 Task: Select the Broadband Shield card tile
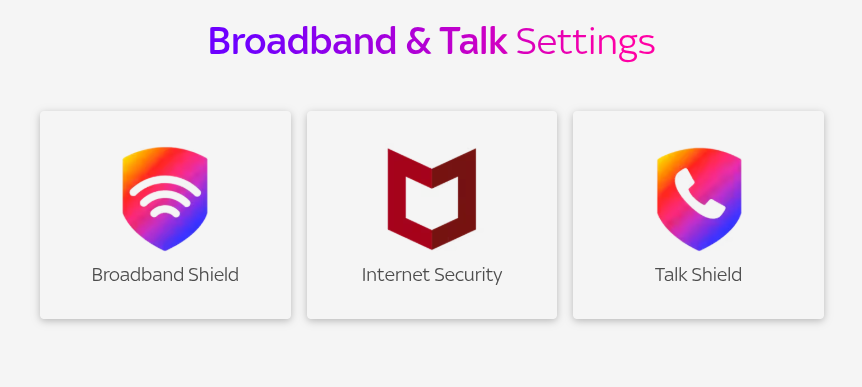165,215
